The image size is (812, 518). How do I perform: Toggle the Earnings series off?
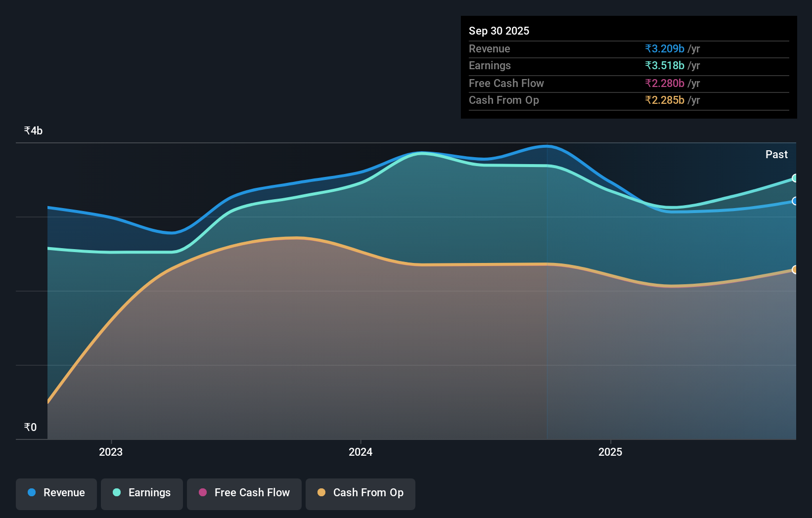(x=141, y=493)
